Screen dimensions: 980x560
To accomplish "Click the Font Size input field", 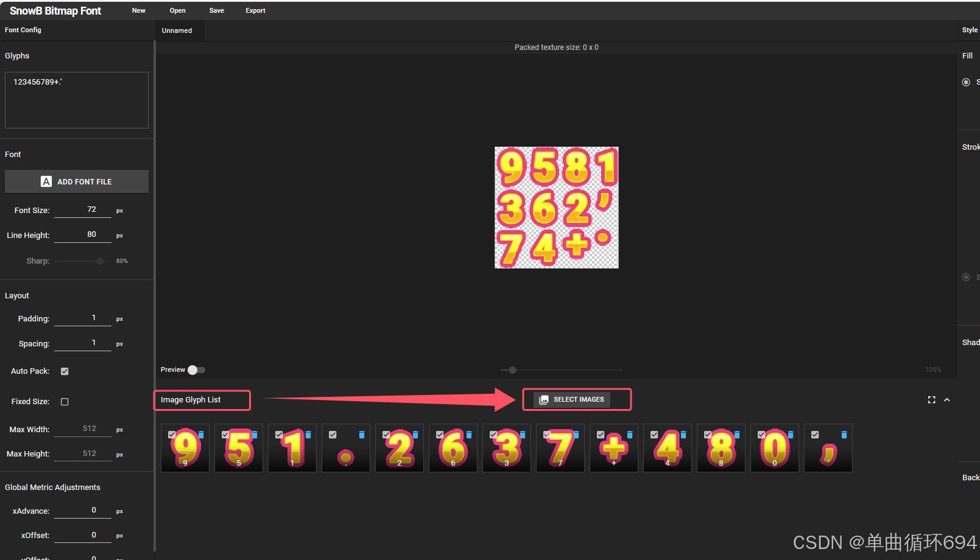I will point(83,210).
